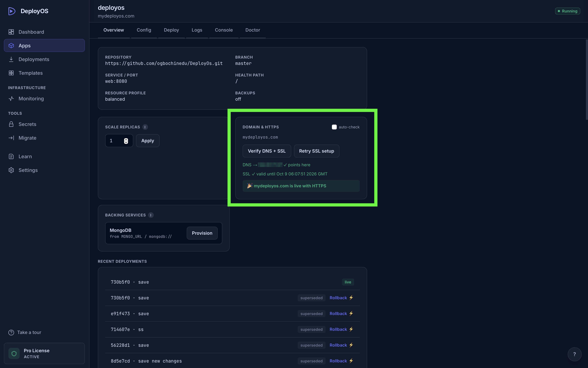Open the Logs tab
This screenshot has height=368, width=588.
click(x=197, y=30)
